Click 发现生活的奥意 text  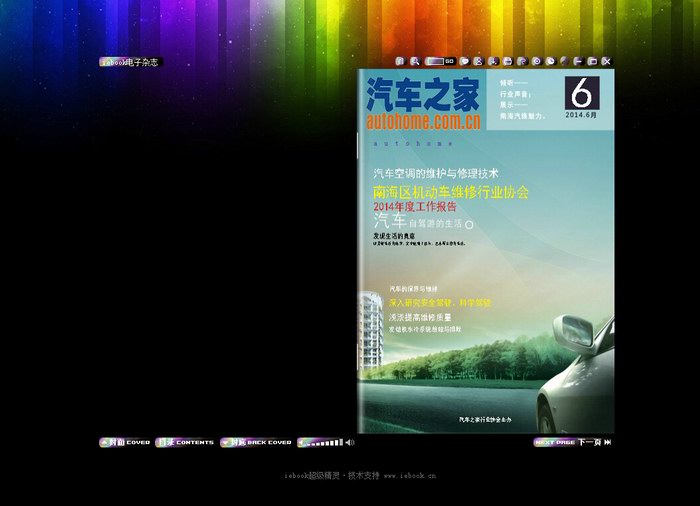pos(394,235)
